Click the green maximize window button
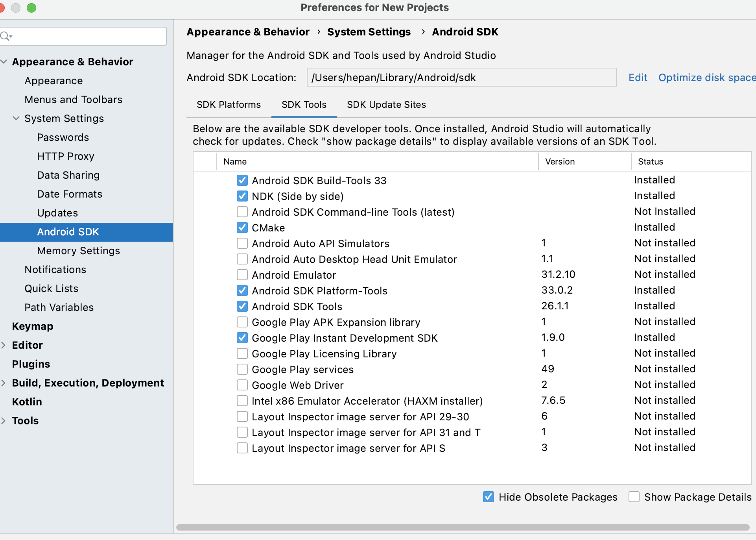 point(31,7)
